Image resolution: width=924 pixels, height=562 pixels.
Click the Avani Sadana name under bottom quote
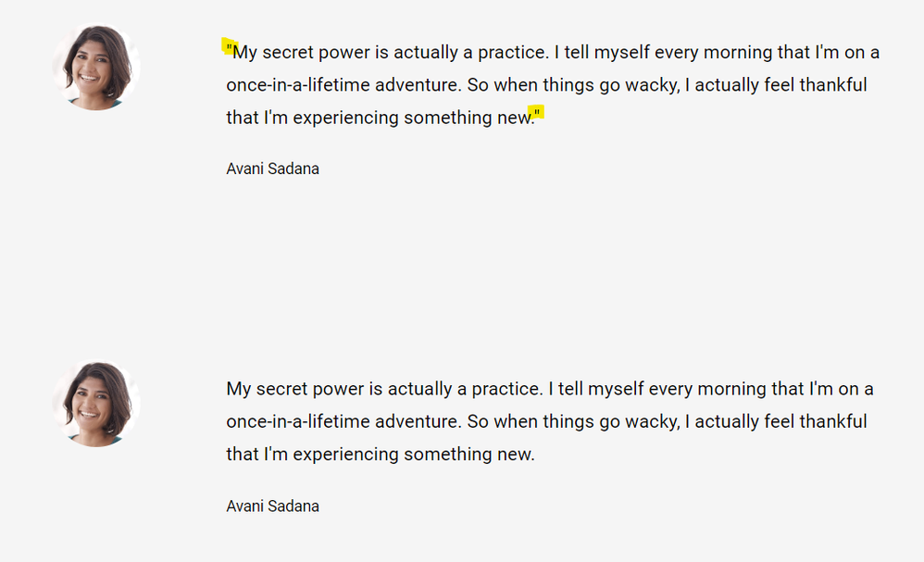tap(272, 506)
